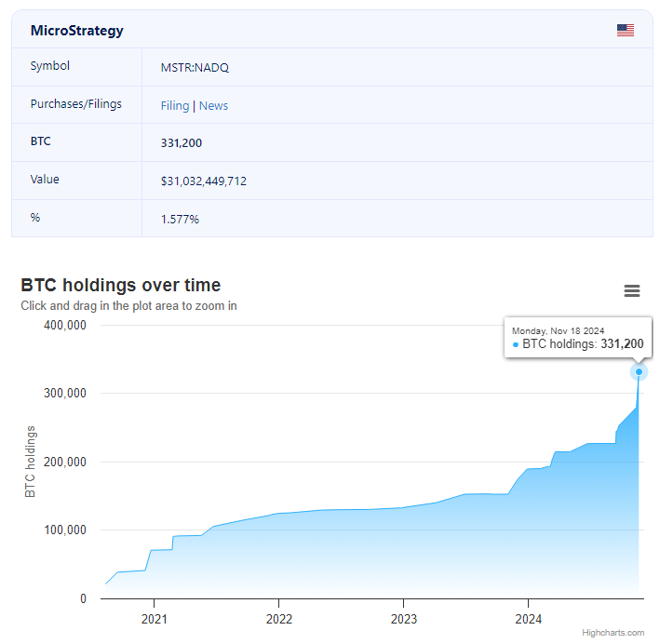
Task: Click the 300,000 y-axis label
Action: [65, 393]
